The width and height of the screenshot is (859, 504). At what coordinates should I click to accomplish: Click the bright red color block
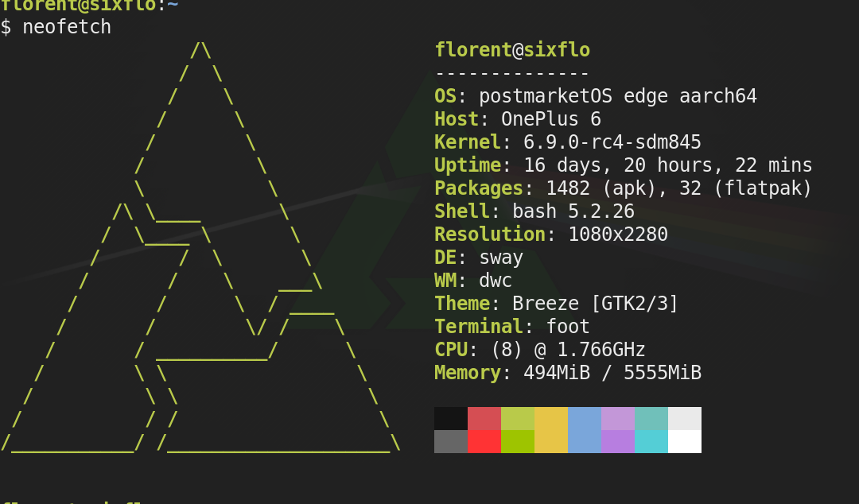click(484, 441)
